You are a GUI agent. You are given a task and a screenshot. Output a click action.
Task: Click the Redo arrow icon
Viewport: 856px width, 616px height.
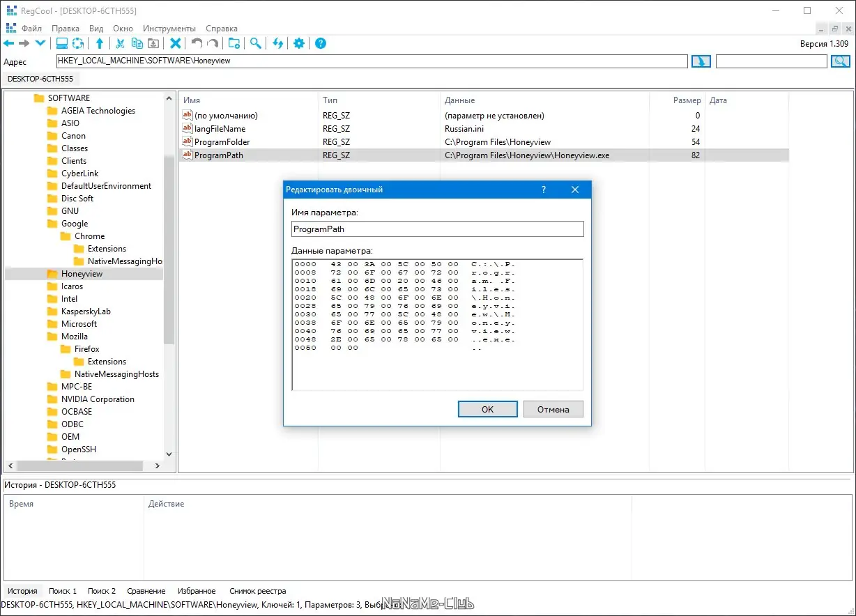click(x=213, y=43)
